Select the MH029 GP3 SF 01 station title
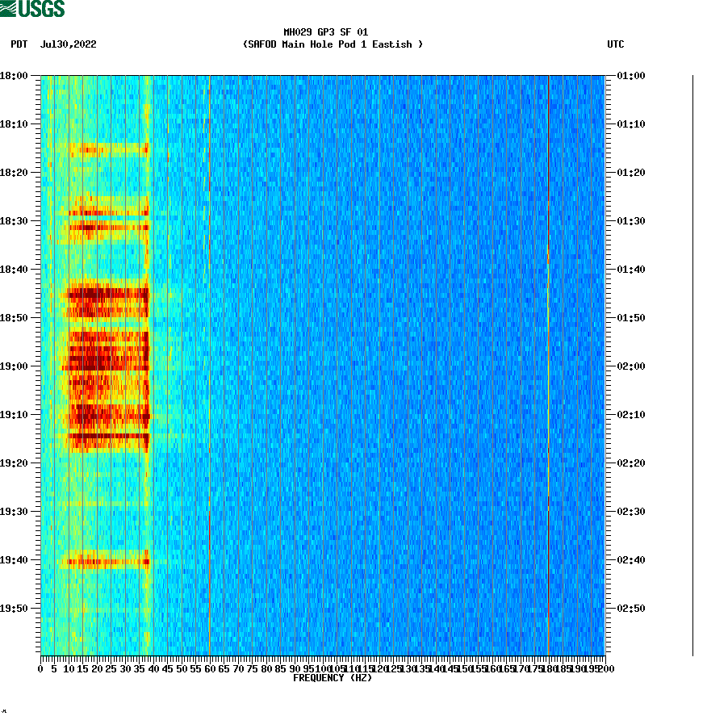The width and height of the screenshot is (728, 720). pos(325,33)
